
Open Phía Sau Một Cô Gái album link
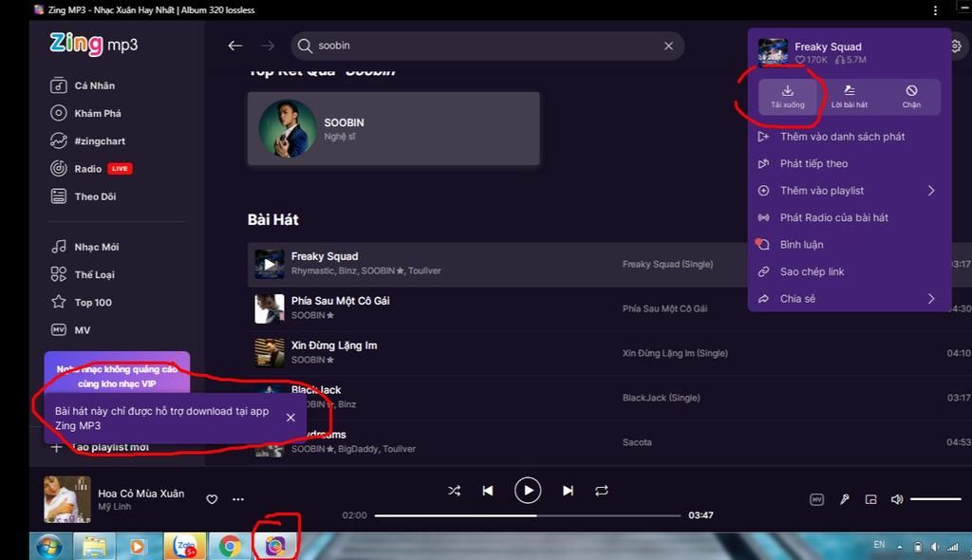pyautogui.click(x=664, y=308)
